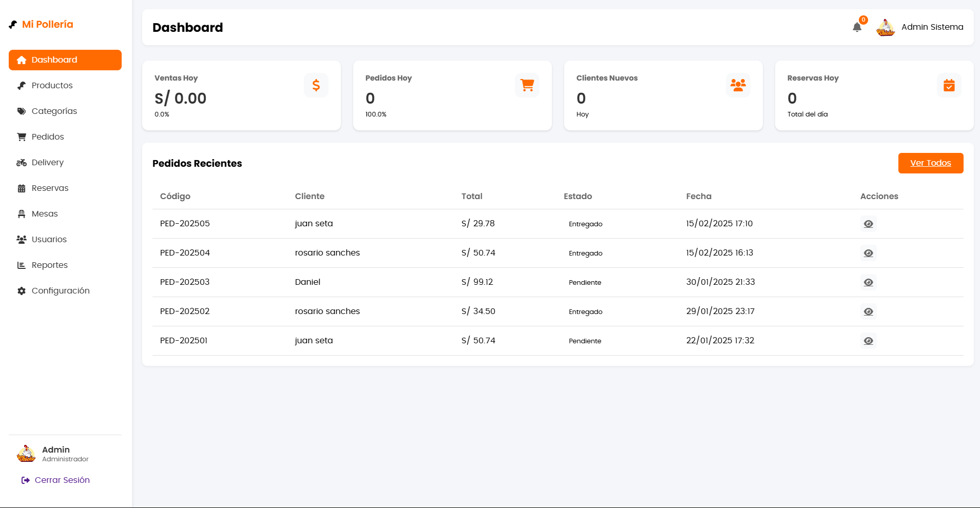The height and width of the screenshot is (508, 980).
Task: Click the calendar icon in Reservas Hoy
Action: click(x=949, y=85)
